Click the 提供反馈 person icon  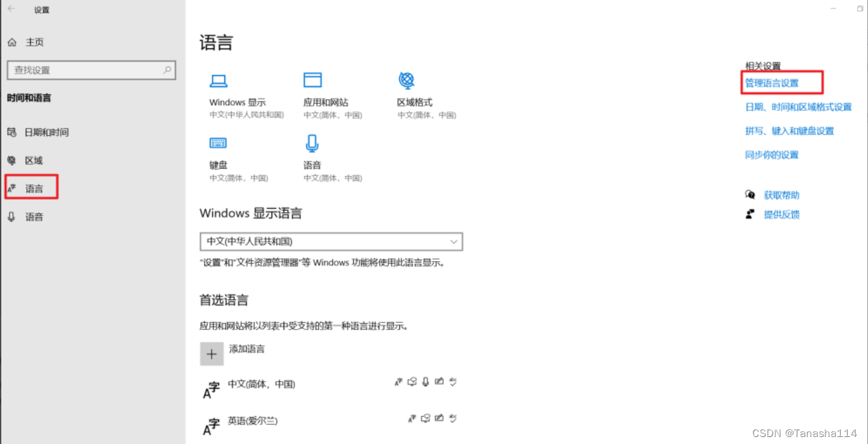click(x=750, y=214)
